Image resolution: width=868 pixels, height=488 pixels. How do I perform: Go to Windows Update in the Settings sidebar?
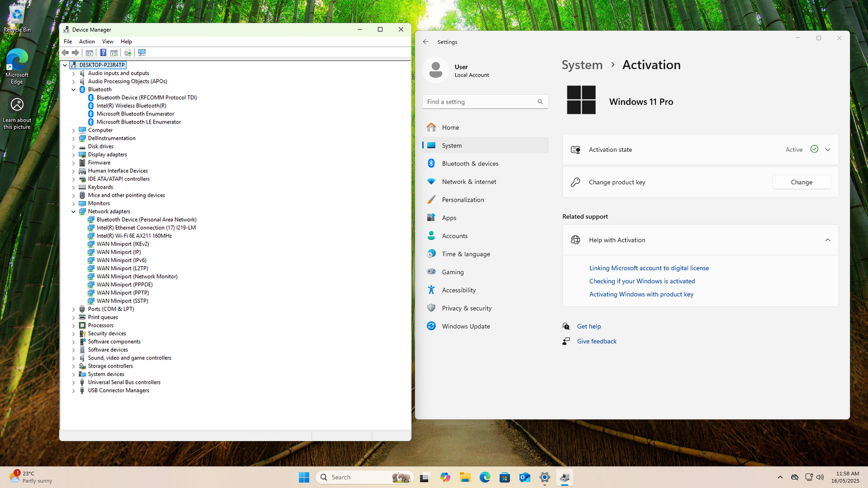pos(465,326)
